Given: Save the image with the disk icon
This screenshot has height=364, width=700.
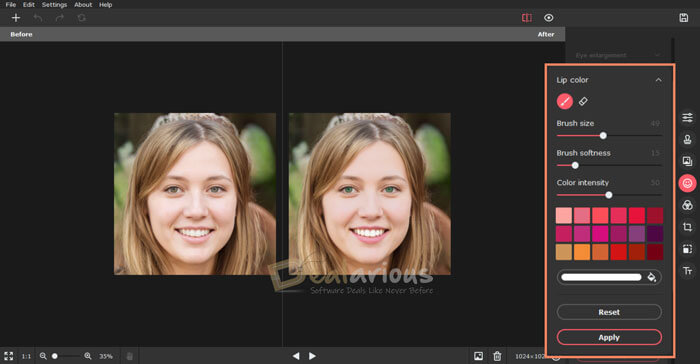Looking at the screenshot, I should (683, 18).
